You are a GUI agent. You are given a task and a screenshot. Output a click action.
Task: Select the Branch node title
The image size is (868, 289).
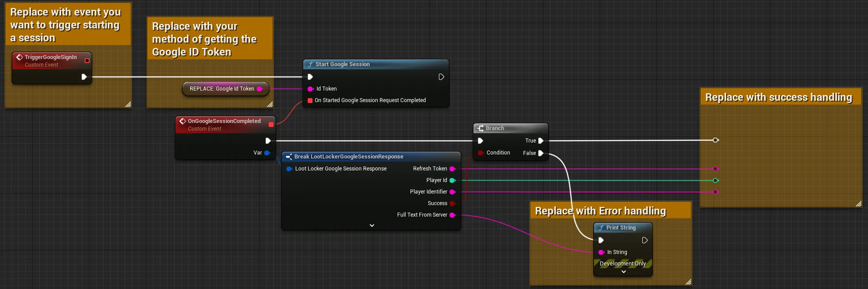[x=495, y=128]
